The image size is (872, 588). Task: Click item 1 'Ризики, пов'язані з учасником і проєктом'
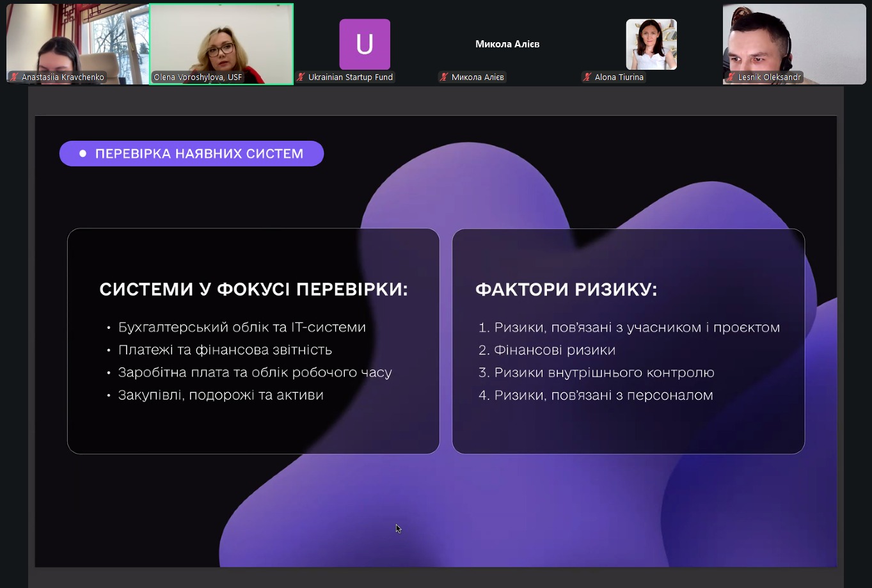pos(630,328)
